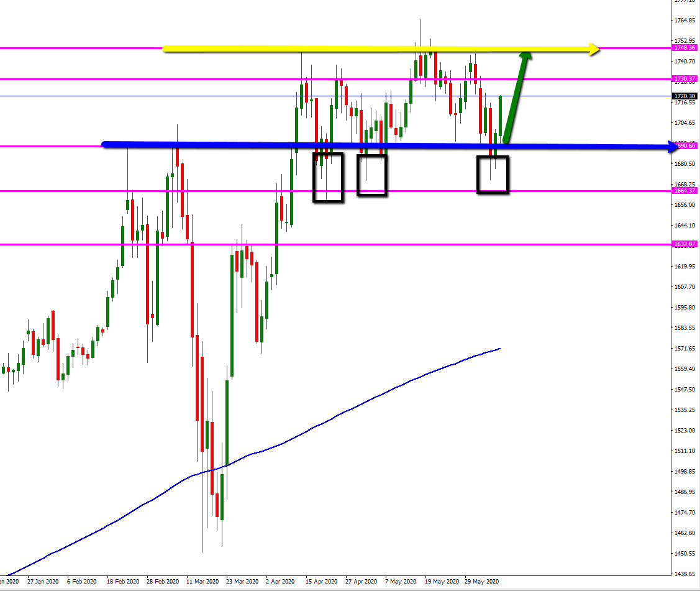
Task: Click the 1595.80 price axis value
Action: tap(684, 308)
